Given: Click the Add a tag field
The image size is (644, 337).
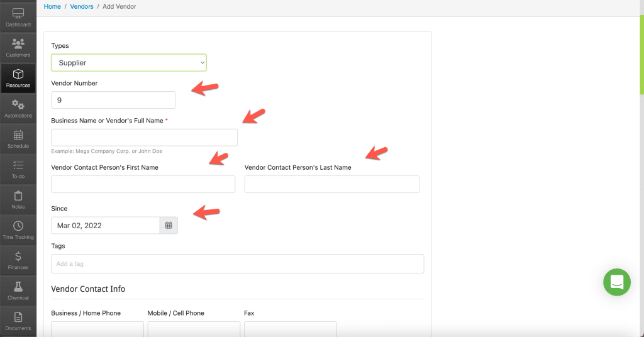Looking at the screenshot, I should point(237,264).
